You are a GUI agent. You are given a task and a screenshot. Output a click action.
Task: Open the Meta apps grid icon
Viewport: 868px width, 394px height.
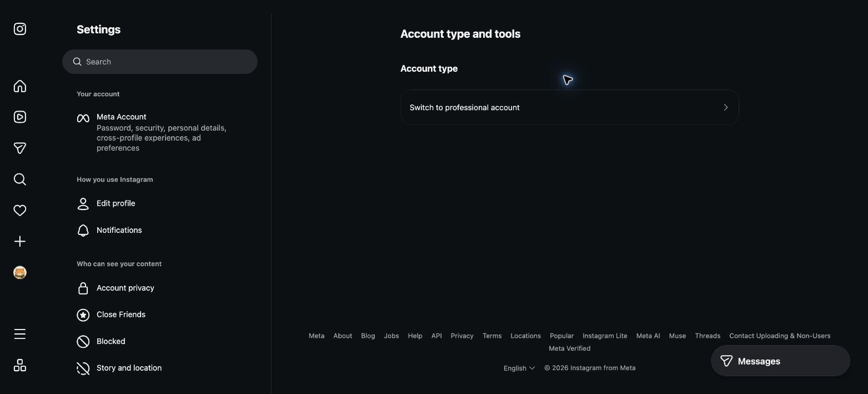(20, 365)
